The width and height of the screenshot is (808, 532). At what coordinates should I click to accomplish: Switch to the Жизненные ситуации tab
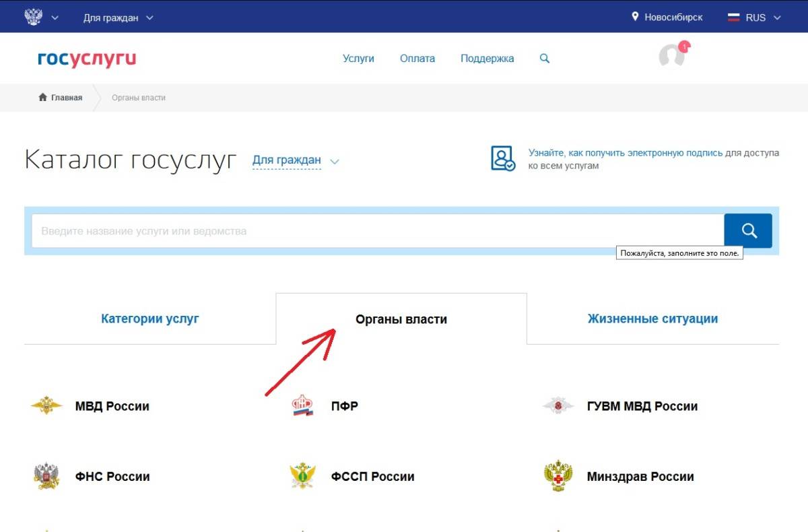coord(652,319)
